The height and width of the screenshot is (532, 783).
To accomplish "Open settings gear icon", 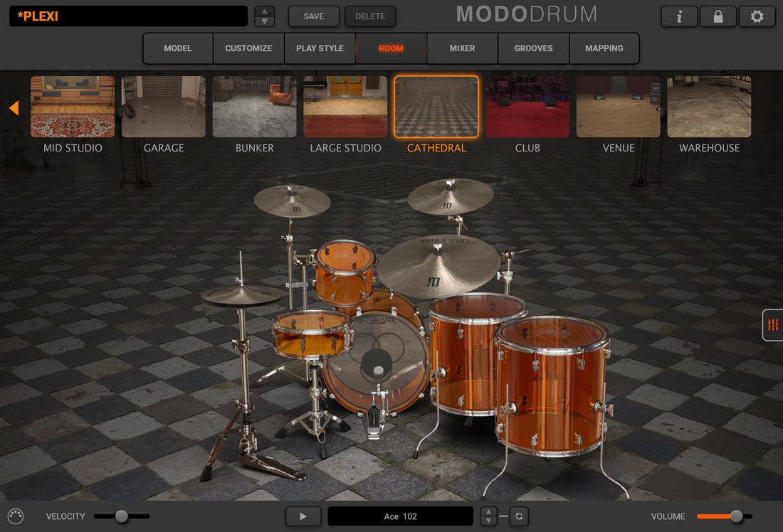I will click(x=757, y=16).
